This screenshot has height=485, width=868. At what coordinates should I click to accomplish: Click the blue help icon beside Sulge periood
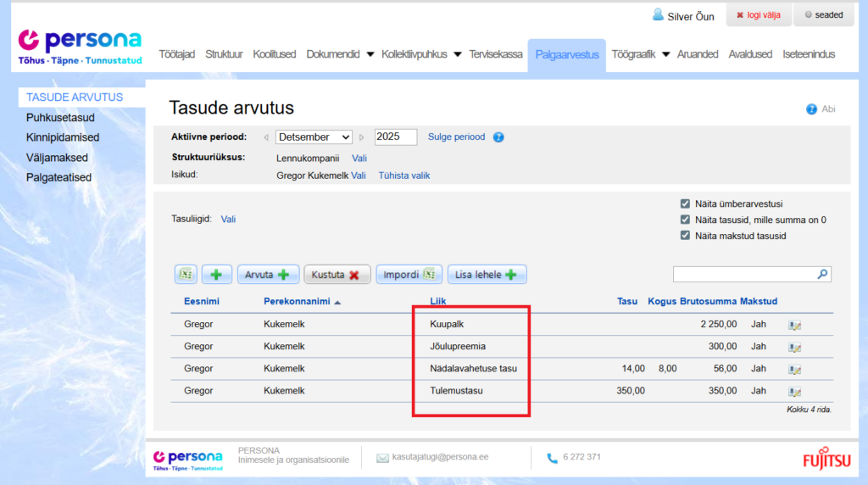pos(498,137)
